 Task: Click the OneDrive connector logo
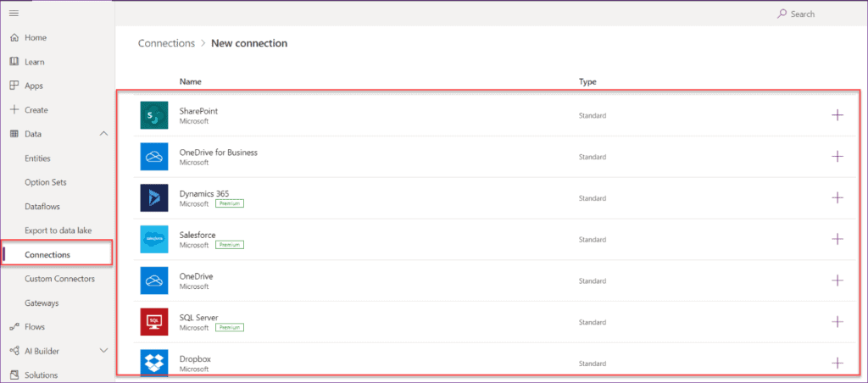point(154,280)
